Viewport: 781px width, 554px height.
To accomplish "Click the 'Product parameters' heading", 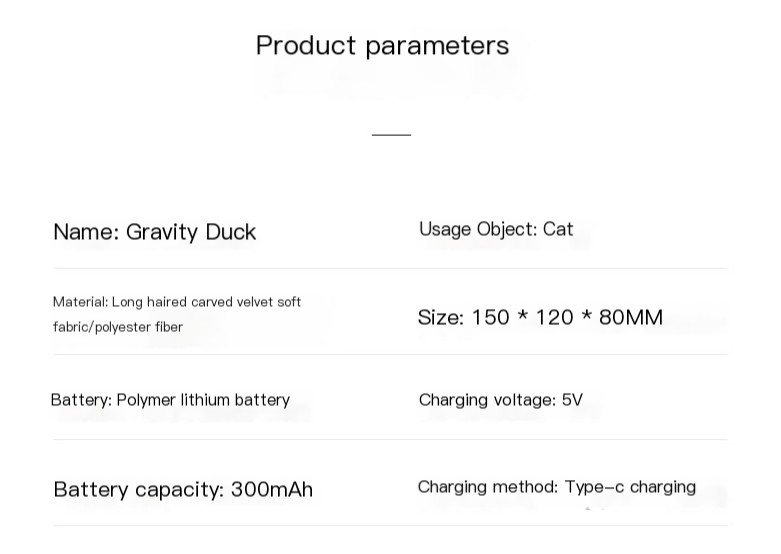I will point(382,46).
